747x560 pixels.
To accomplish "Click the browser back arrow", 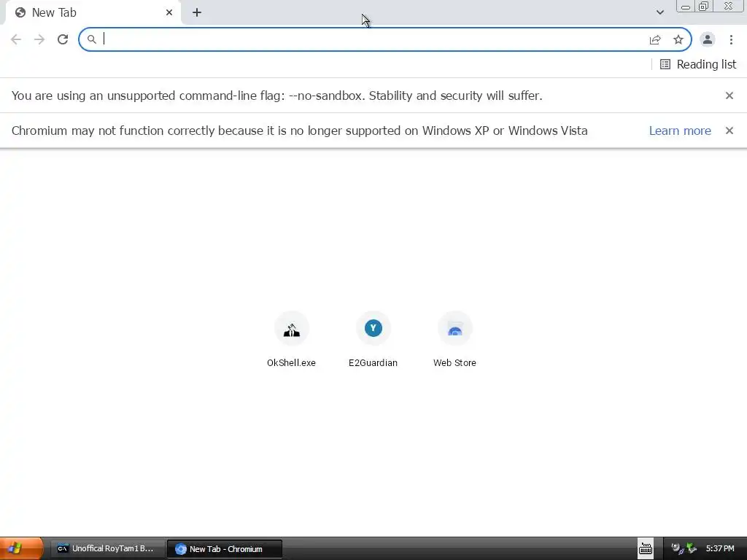I will coord(16,39).
